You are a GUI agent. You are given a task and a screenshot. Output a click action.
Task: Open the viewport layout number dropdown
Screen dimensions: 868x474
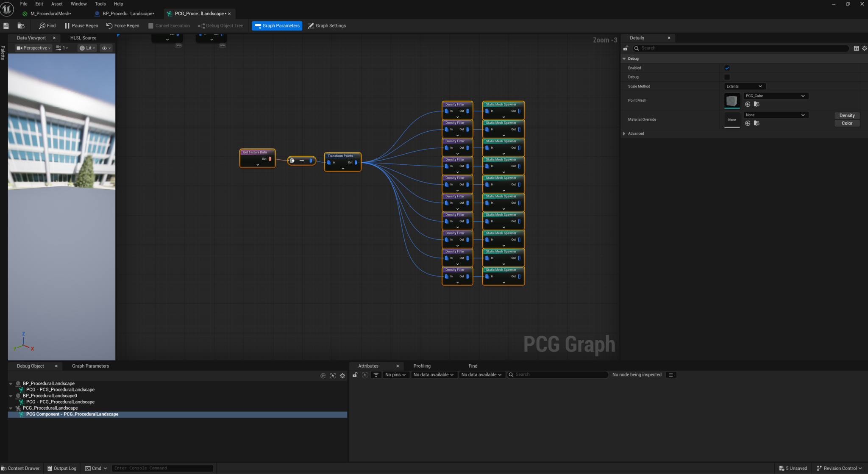[62, 48]
